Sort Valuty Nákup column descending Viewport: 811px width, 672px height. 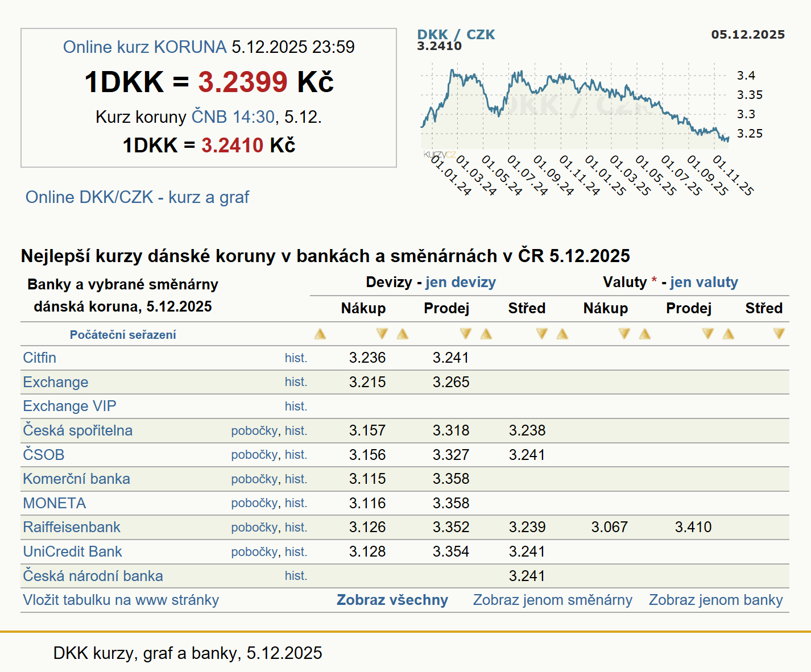point(624,334)
